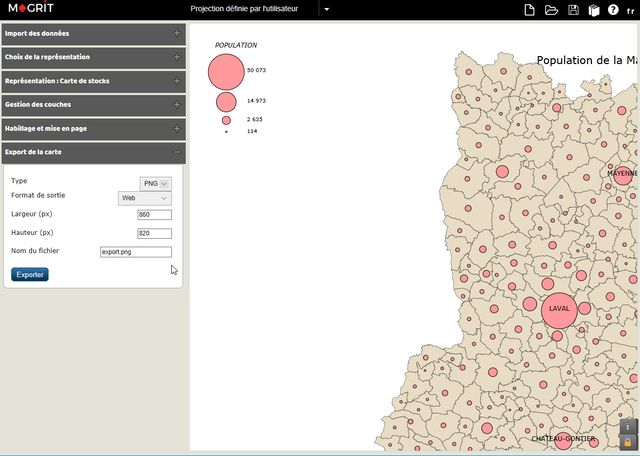Screen dimensions: 640x456
Task: Click the MAGRIT logo
Action: (x=31, y=9)
